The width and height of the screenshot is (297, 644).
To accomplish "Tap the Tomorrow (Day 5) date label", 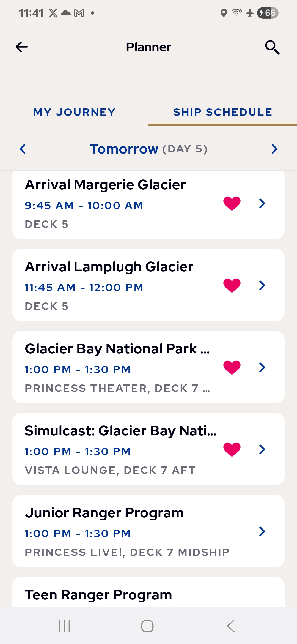I will pos(148,149).
